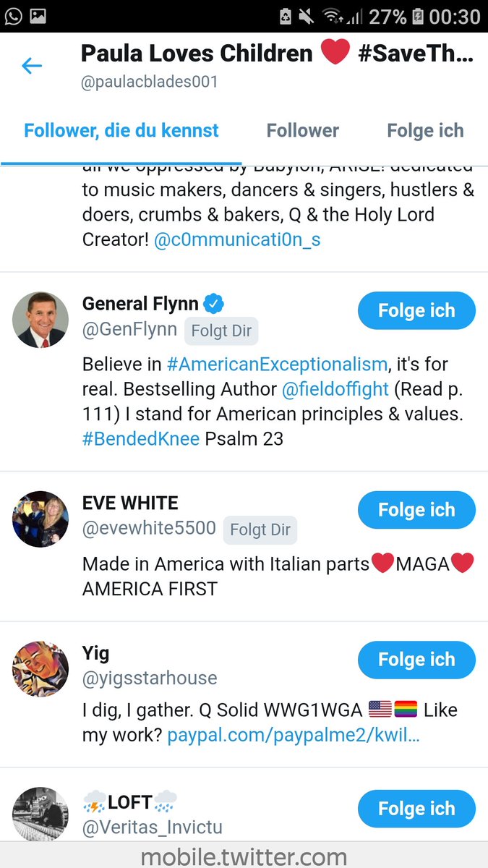
Task: Open Yig's paypal.com link
Action: [x=294, y=736]
